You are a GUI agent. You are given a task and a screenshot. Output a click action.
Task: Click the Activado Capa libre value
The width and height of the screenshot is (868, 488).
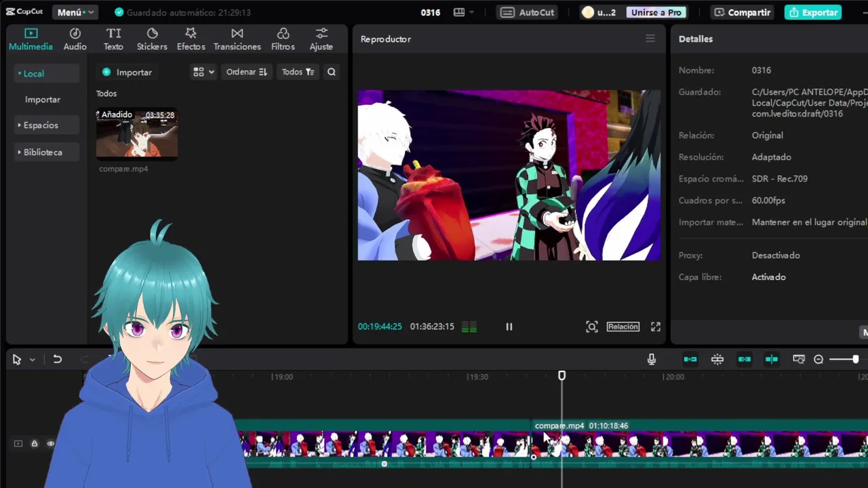coord(768,277)
